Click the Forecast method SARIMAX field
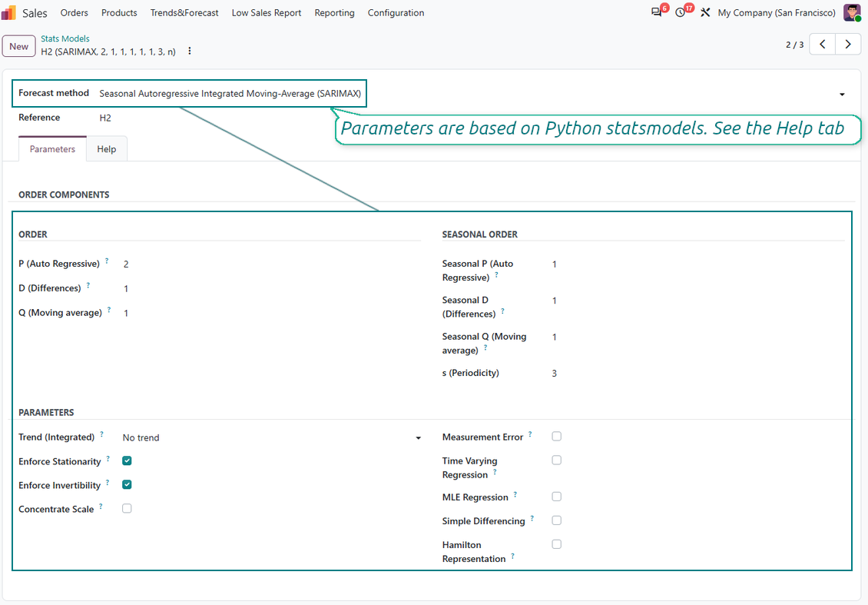This screenshot has width=868, height=605. pyautogui.click(x=230, y=94)
